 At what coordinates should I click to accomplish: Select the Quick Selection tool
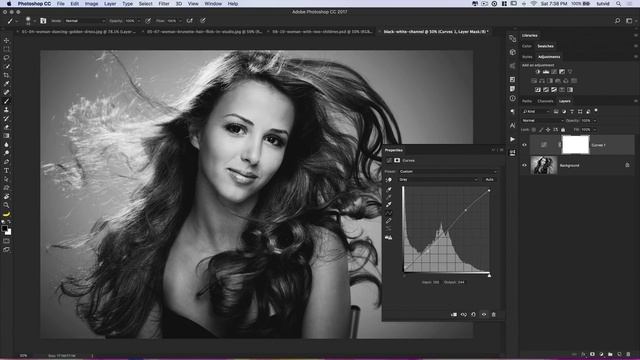pyautogui.click(x=6, y=66)
